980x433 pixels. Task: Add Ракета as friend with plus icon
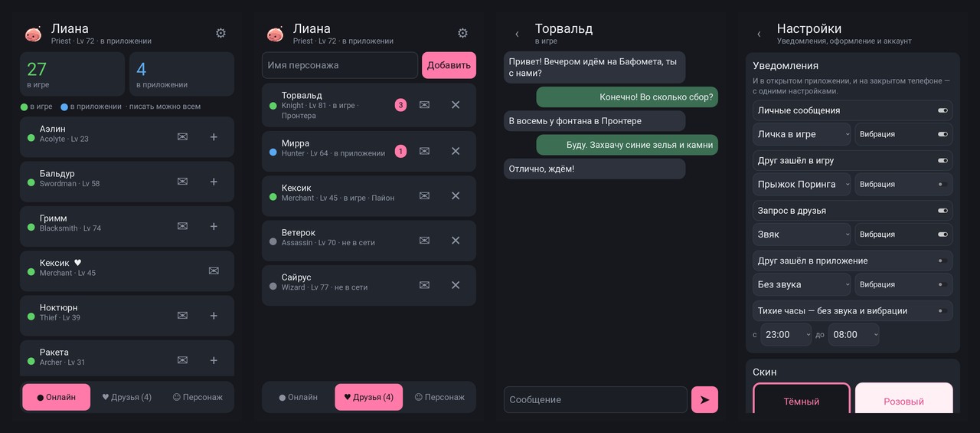point(214,360)
